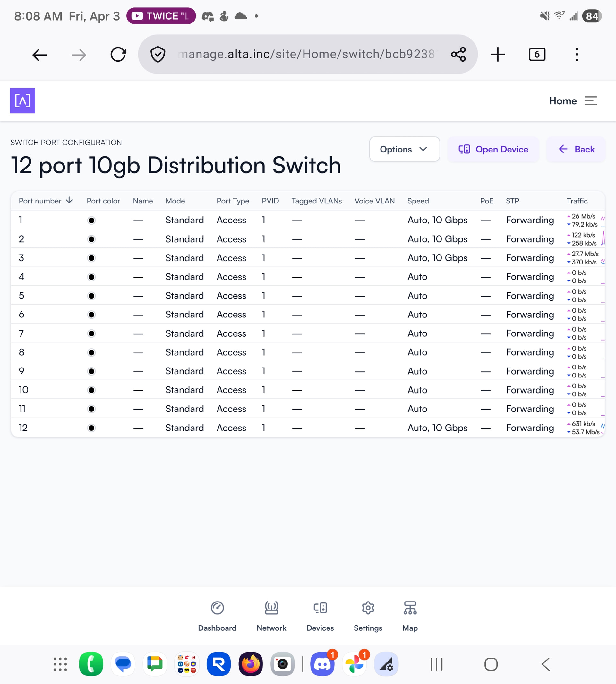Go to Settings gear in bottom nav

coord(368,608)
